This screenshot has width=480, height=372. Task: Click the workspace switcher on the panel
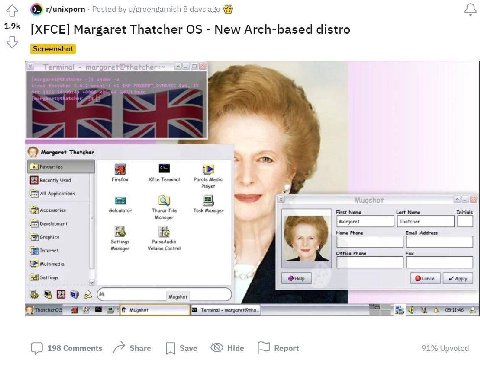(x=380, y=310)
